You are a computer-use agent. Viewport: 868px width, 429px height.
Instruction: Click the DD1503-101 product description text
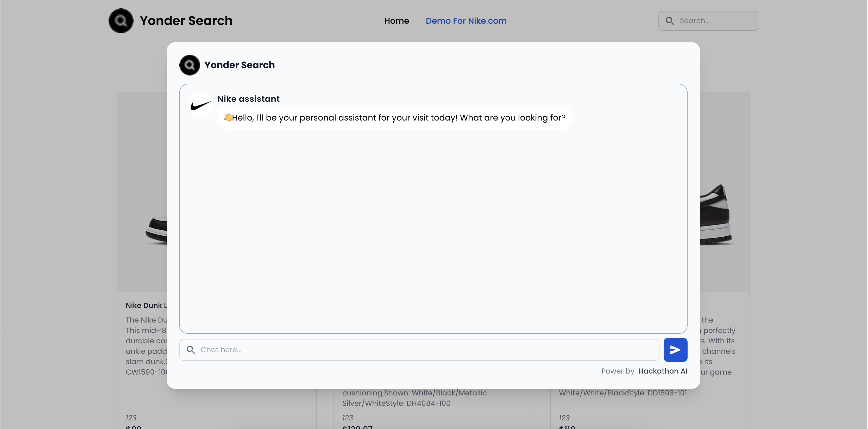(x=623, y=393)
